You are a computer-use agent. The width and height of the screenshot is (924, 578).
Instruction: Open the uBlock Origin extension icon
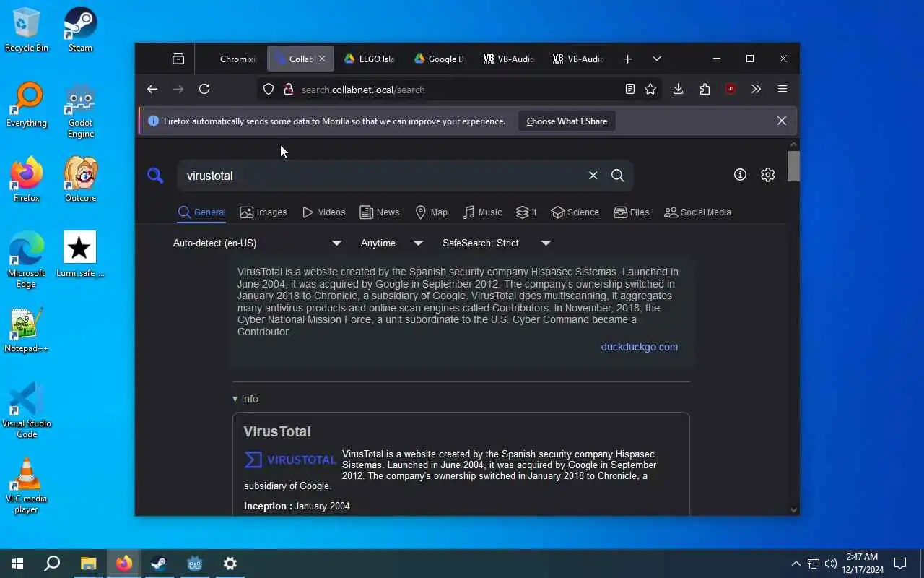pos(731,89)
